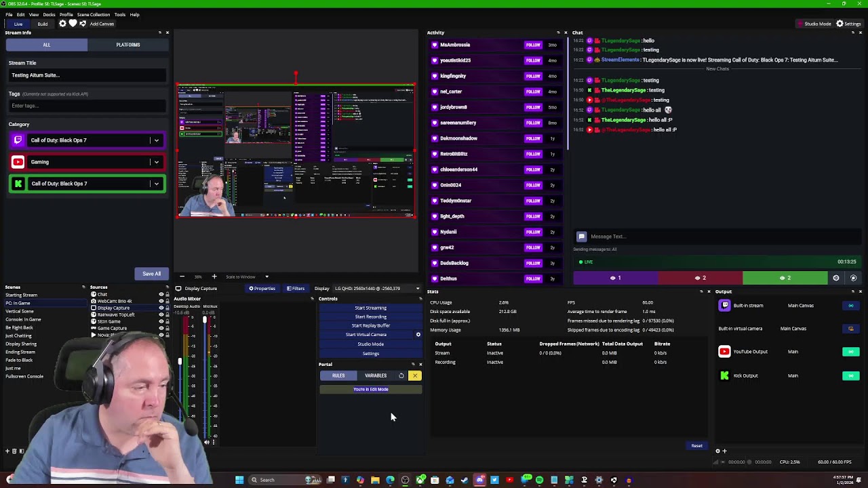Click the YouTube icon beside Gaming category

(18, 162)
